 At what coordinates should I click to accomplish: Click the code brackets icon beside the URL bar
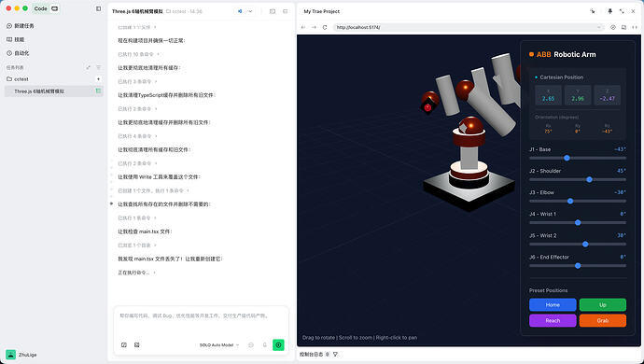(x=635, y=27)
